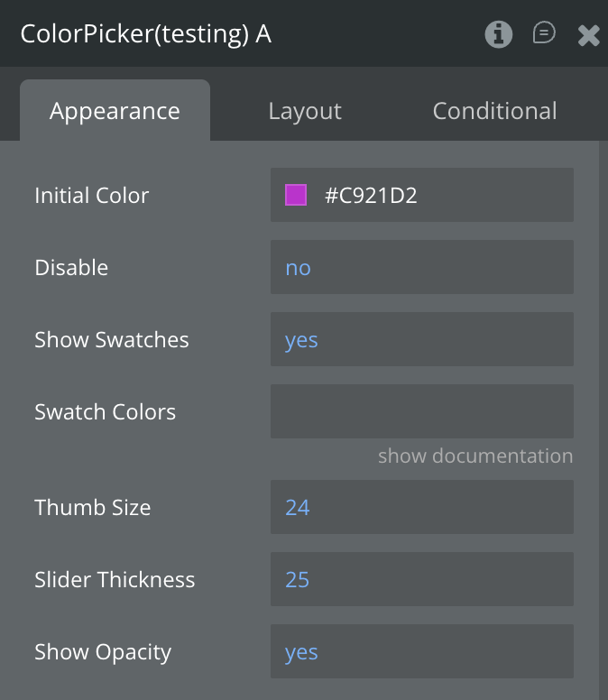This screenshot has height=700, width=608.
Task: Click the Swatch Colors label
Action: point(105,412)
